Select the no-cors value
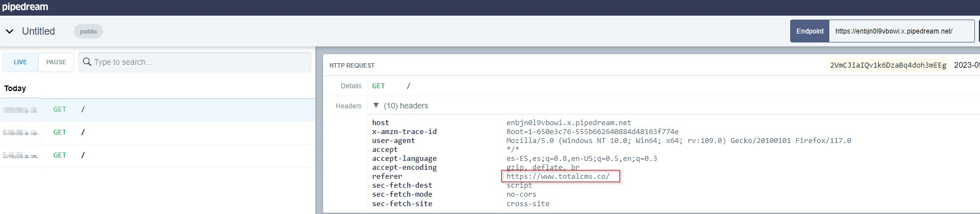980x214 pixels. point(521,194)
